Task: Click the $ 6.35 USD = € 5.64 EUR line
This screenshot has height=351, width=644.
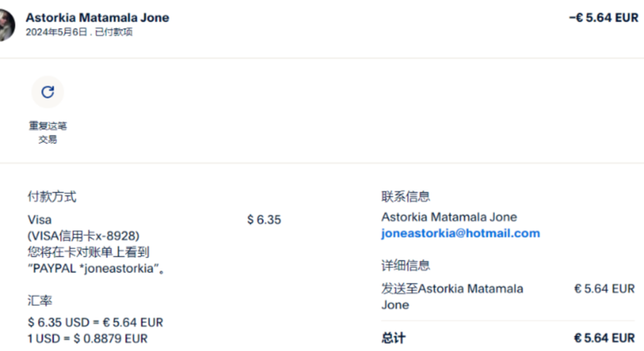Action: 95,322
